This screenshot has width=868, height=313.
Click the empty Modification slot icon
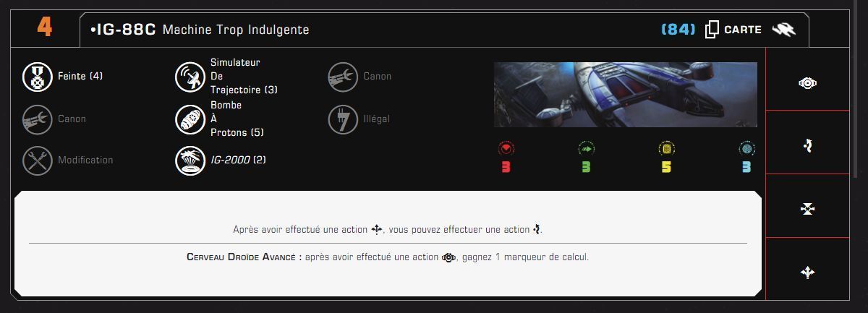[x=36, y=160]
